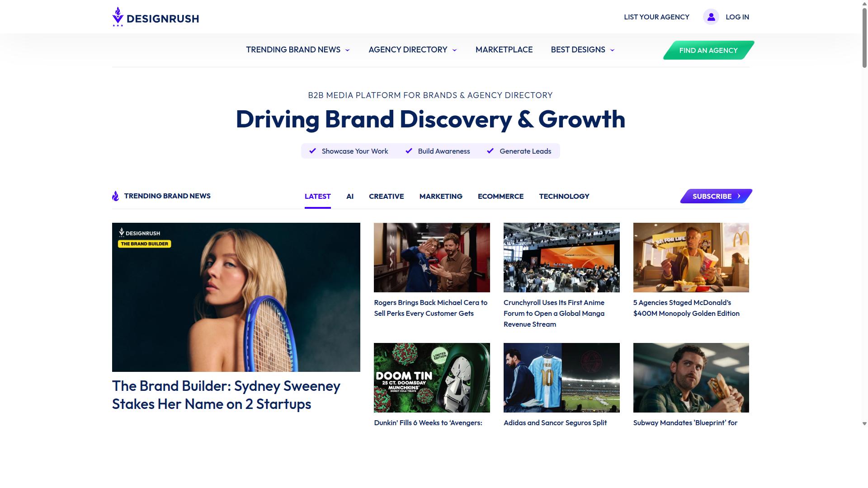Screen dimensions: 868x488
Task: Click the flame icon beside Trending Brand News
Action: point(116,196)
